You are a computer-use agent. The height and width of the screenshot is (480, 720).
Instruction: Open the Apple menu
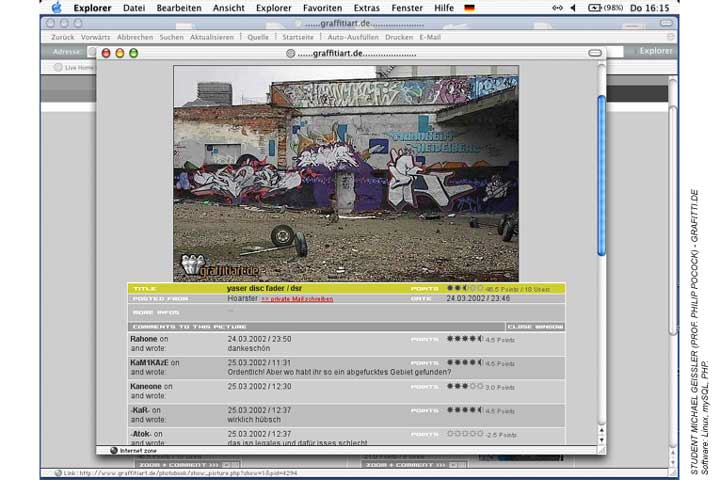click(56, 7)
